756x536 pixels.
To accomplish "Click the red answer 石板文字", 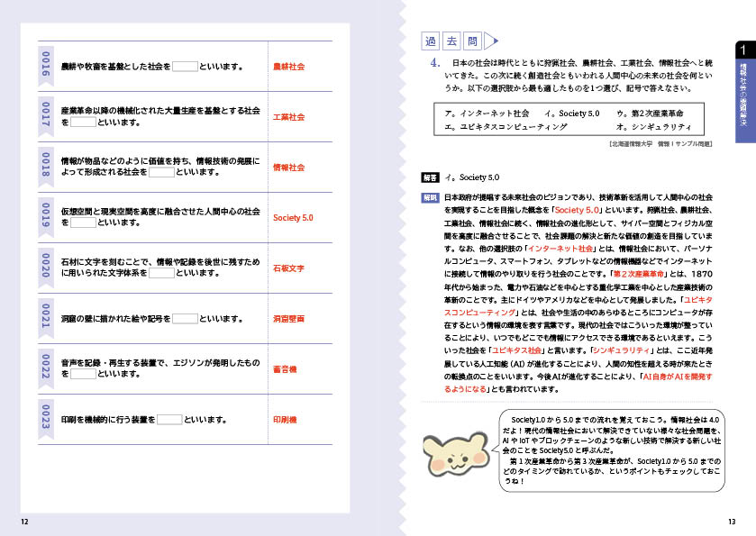I will point(289,268).
